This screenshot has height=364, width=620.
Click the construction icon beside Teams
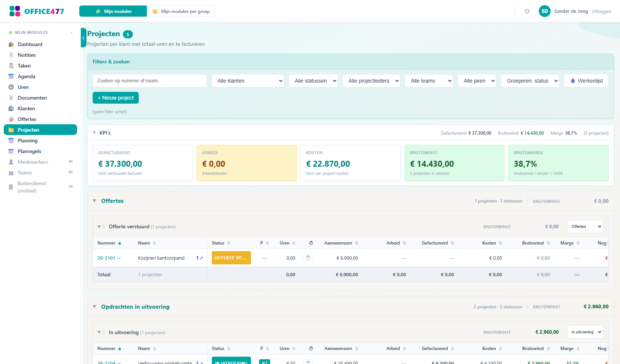(x=70, y=172)
